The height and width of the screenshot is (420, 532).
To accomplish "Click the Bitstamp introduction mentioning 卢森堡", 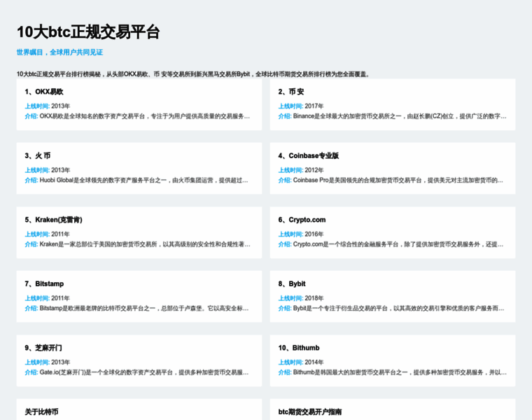I will pos(144,309).
